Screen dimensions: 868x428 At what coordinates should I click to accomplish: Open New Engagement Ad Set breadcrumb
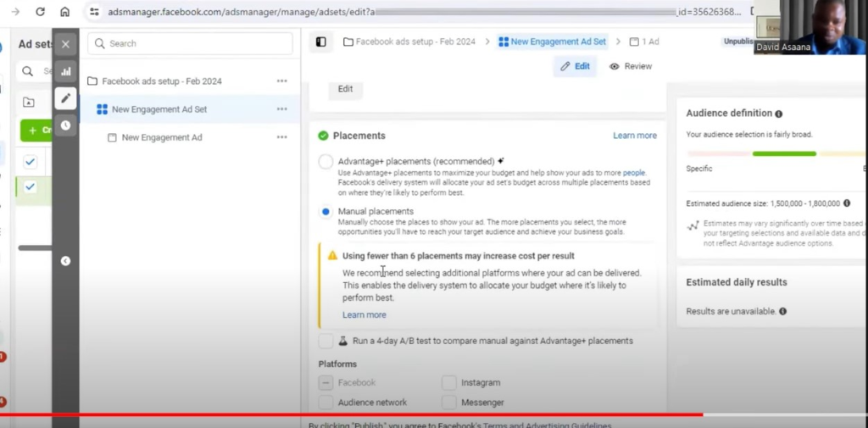pyautogui.click(x=553, y=42)
